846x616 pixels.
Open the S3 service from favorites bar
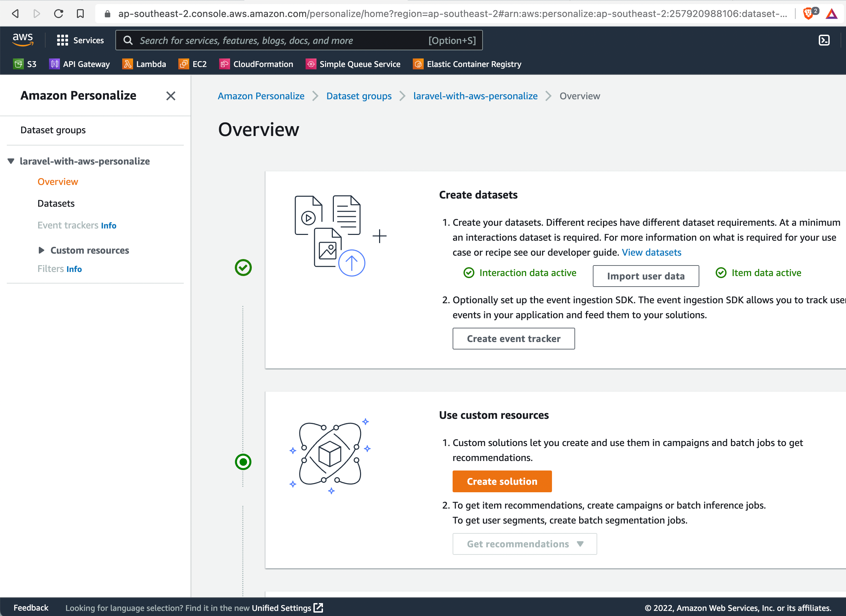(x=25, y=64)
